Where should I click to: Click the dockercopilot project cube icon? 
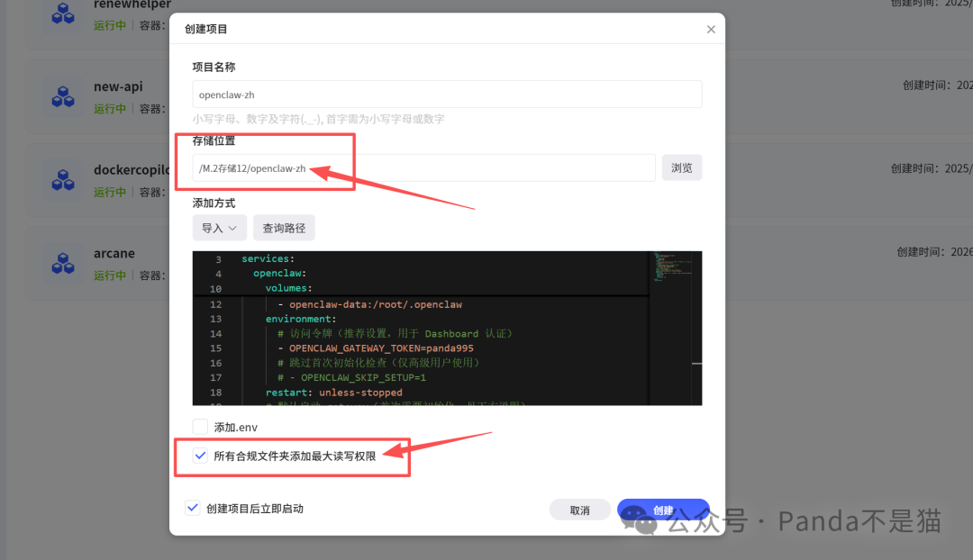pyautogui.click(x=63, y=180)
